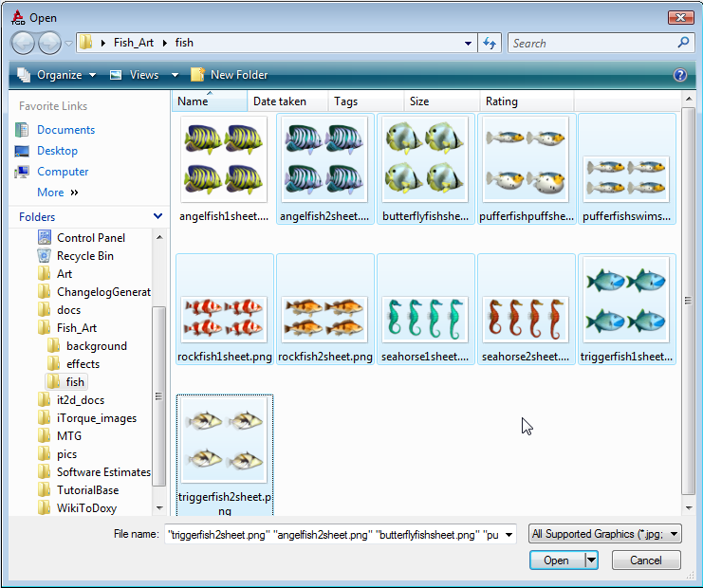Select the iTorque_images folder in tree
The height and width of the screenshot is (588, 703).
[87, 418]
